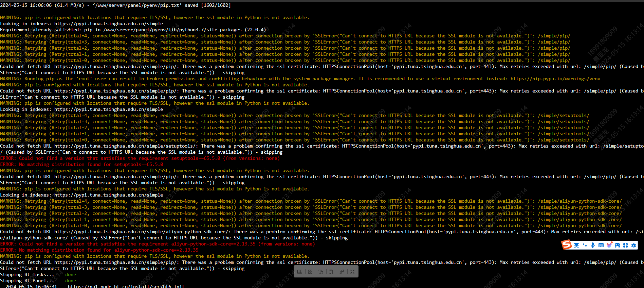Open the Sogou soft keyboard icon

coord(601,245)
